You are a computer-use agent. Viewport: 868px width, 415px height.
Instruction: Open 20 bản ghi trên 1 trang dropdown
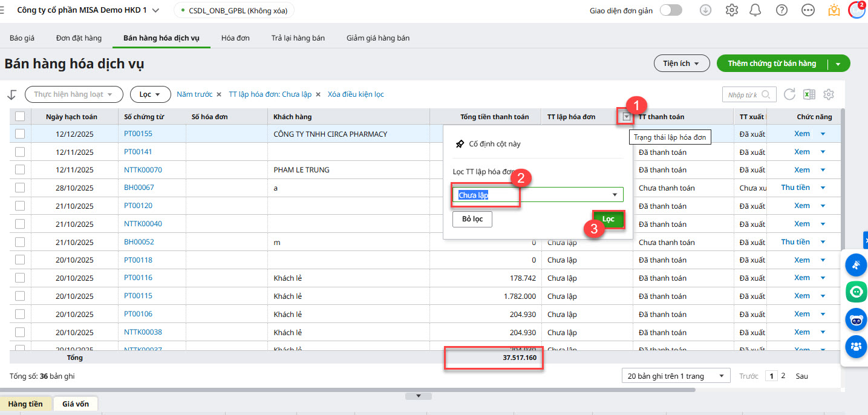click(x=676, y=376)
